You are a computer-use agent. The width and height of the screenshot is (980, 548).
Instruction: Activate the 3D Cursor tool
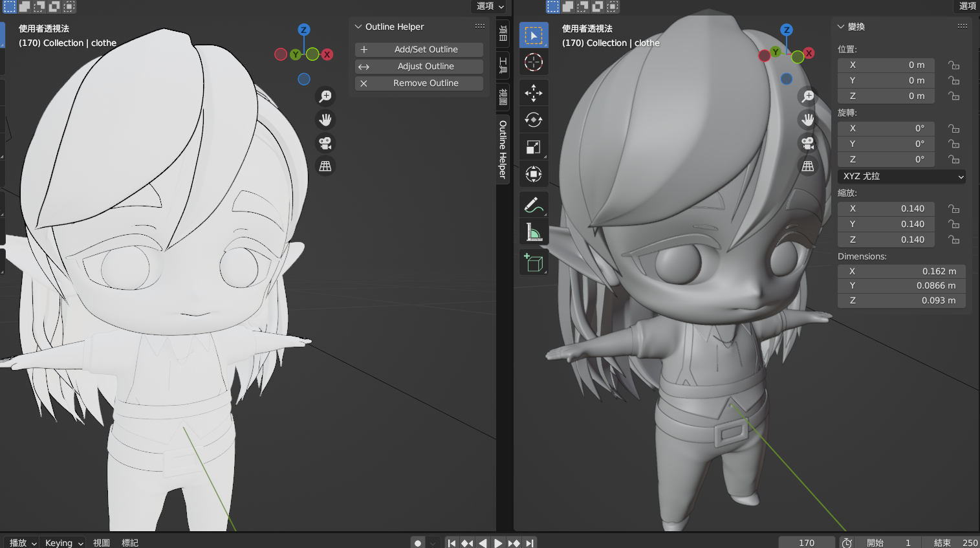[x=534, y=62]
